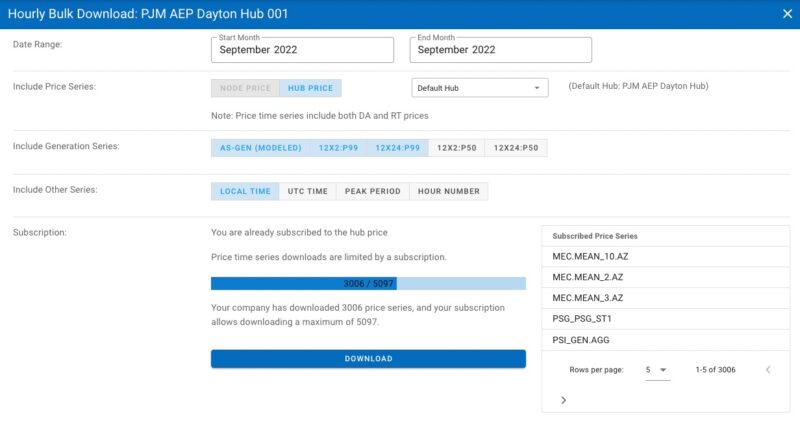Toggle the HOUR NUMBER series
Screen dimensions: 800x421
click(x=448, y=191)
